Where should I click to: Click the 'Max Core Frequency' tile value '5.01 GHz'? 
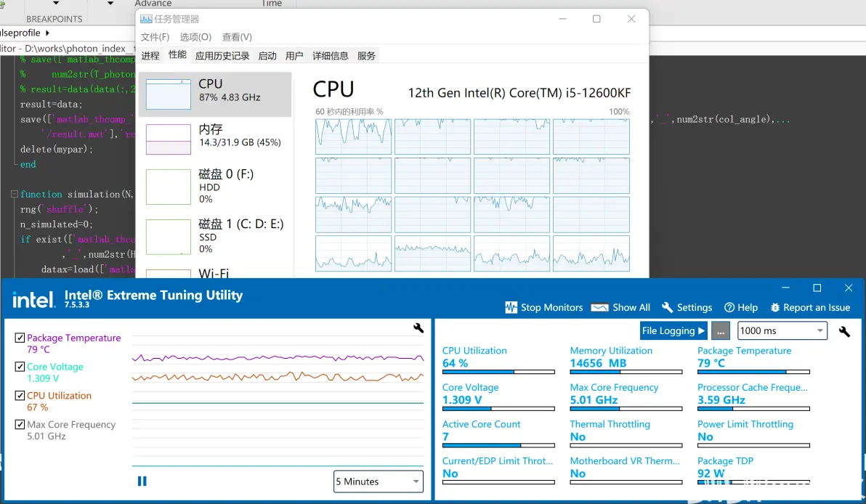click(x=594, y=399)
